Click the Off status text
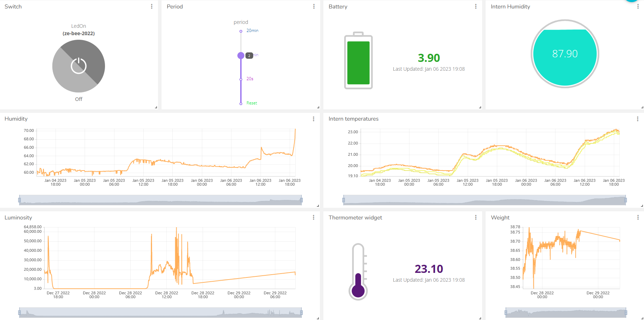The width and height of the screenshot is (644, 320). point(79,99)
